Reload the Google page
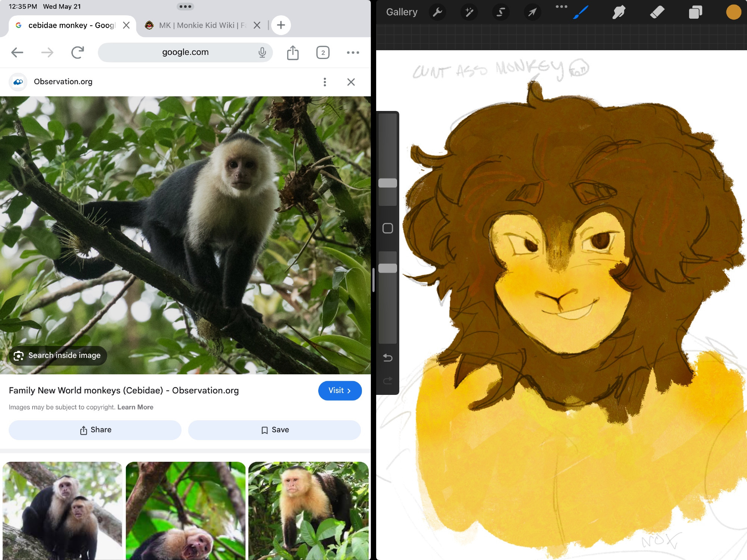 (x=77, y=53)
